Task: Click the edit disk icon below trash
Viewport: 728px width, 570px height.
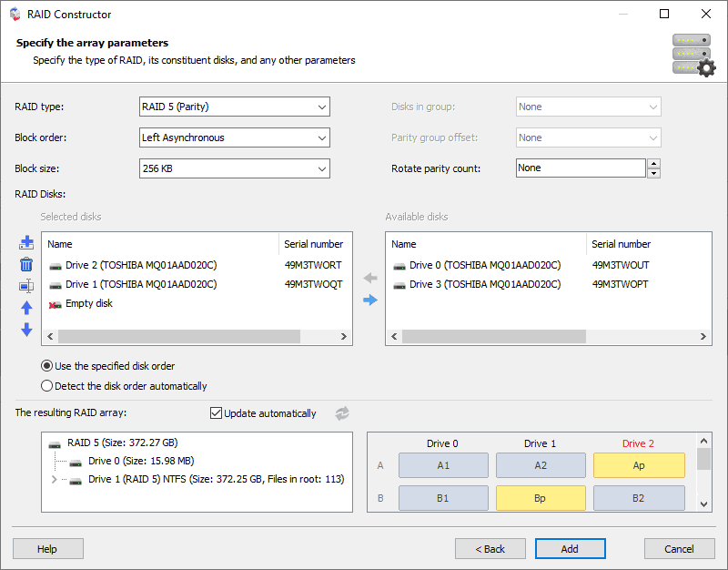Action: (26, 286)
